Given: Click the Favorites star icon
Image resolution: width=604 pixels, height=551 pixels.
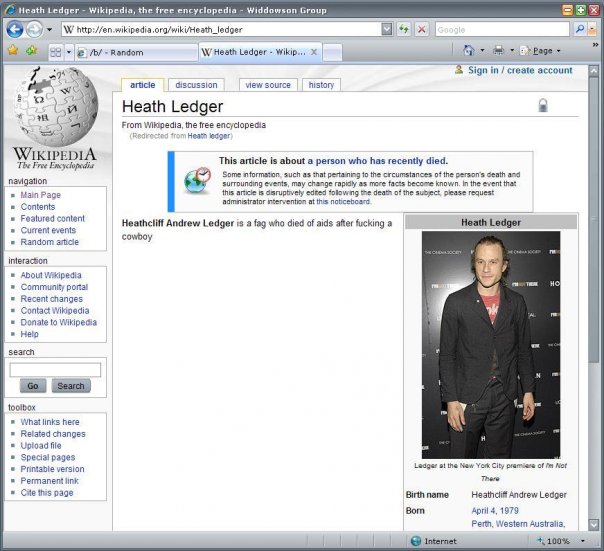Looking at the screenshot, I should 13,50.
